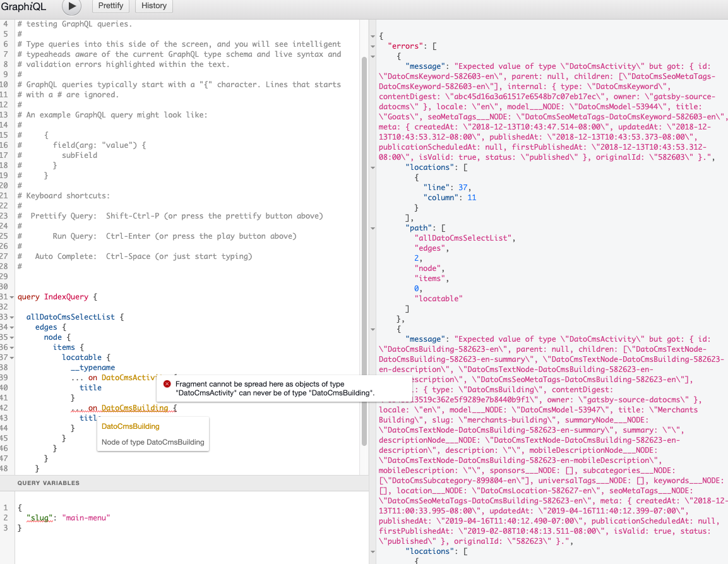Viewport: 728px width, 564px height.
Task: Fold the second error object in results
Action: [x=373, y=330]
